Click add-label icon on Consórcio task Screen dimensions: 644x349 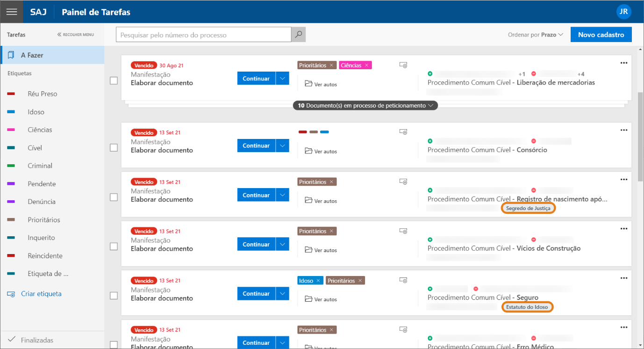point(403,132)
